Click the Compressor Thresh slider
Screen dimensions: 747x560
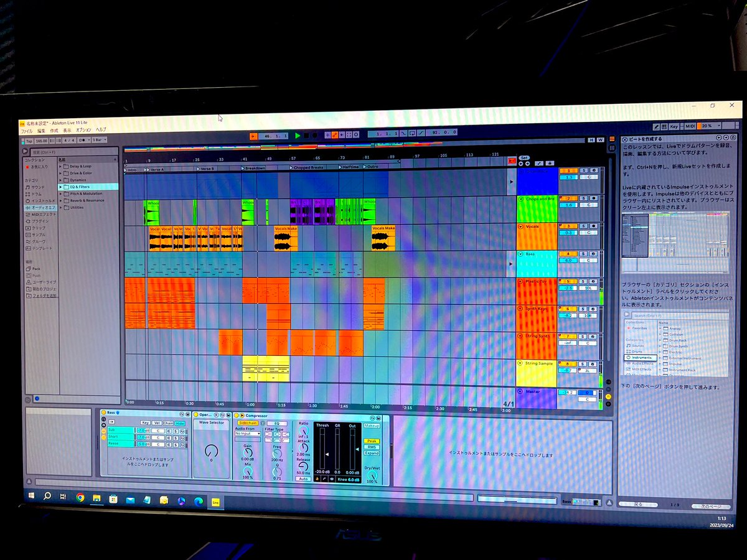point(322,448)
